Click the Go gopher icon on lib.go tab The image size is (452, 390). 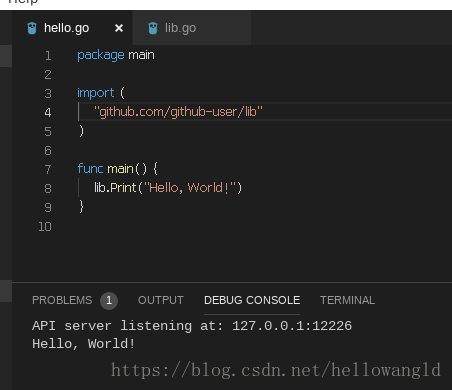(153, 28)
